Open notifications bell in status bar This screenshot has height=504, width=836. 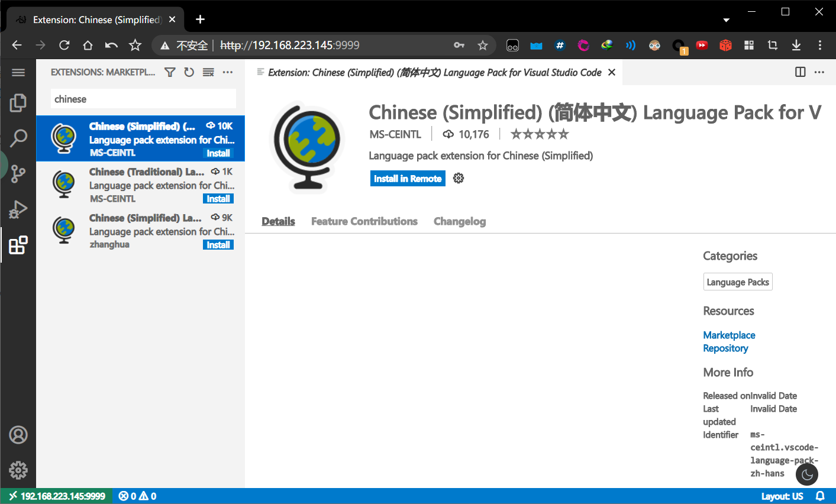[820, 496]
